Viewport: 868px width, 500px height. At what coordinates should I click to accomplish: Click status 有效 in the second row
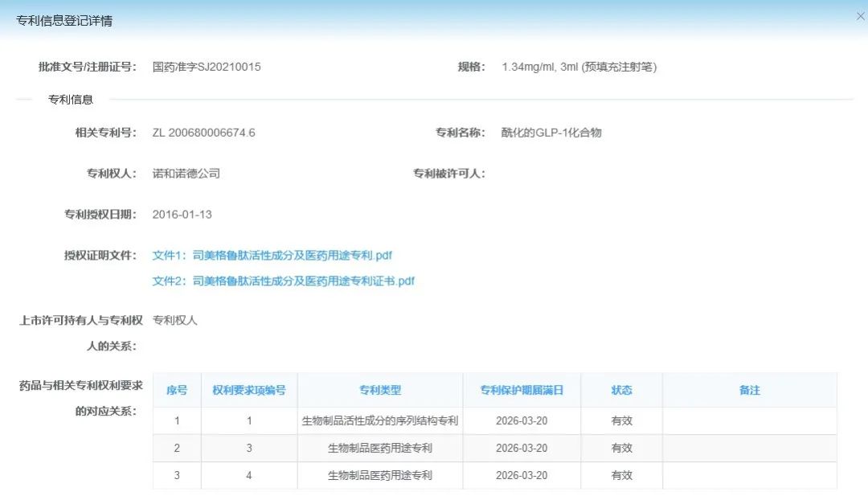click(x=621, y=448)
